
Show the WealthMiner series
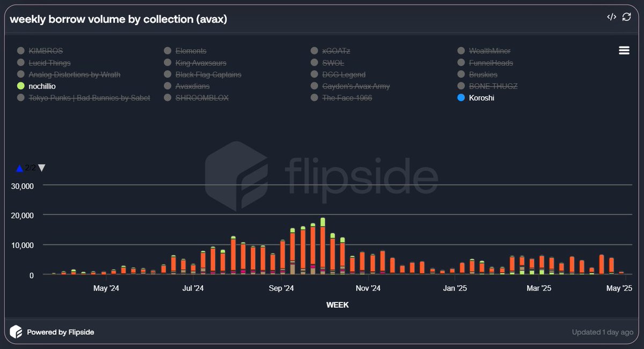[x=484, y=51]
